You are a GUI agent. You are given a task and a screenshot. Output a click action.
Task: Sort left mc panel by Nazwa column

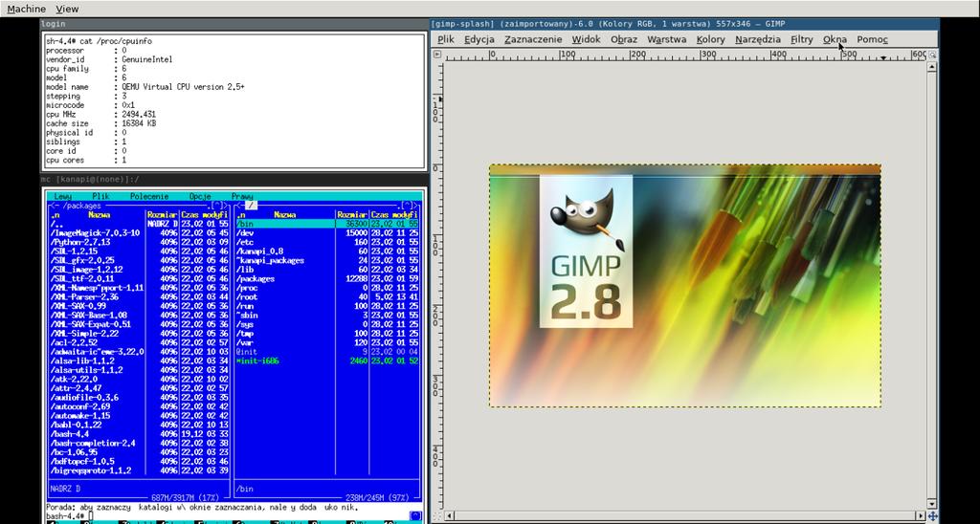click(99, 215)
